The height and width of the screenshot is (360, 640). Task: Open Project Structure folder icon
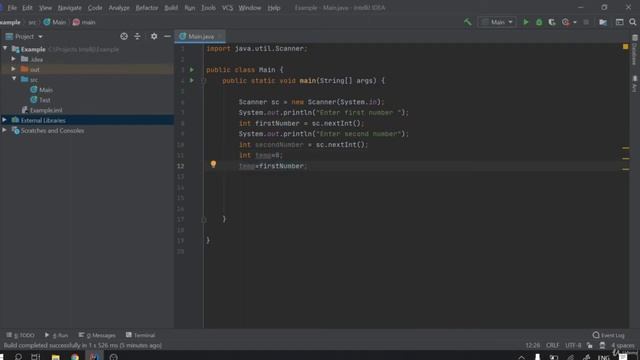click(x=603, y=22)
